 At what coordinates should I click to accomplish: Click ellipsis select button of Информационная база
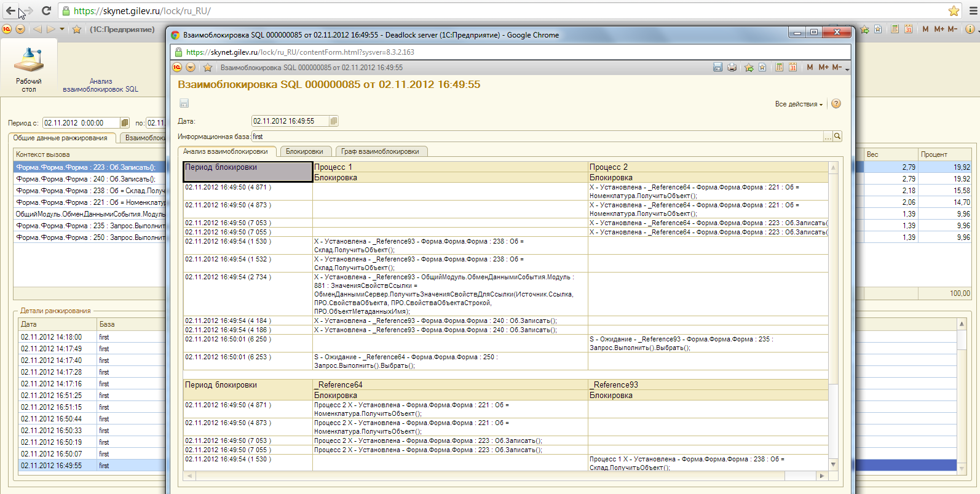[x=828, y=137]
